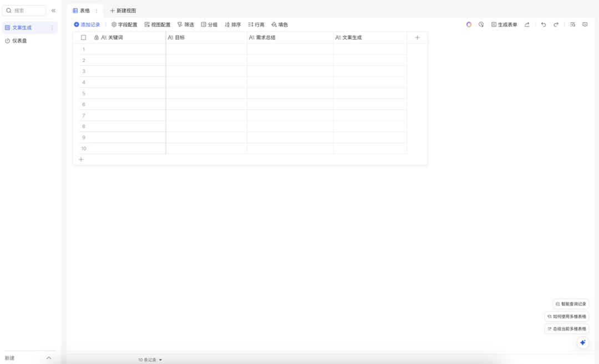Viewport: 599px width, 364px height.
Task: Open the three-dot menu on 表格 tab
Action: 97,11
